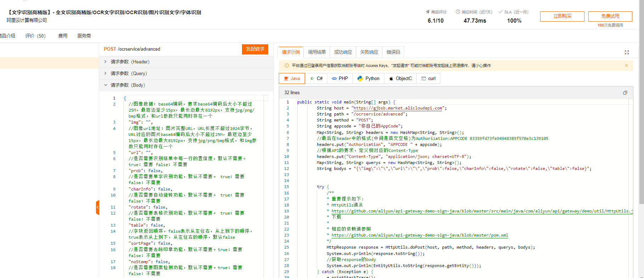Click the 32 lines label in code header
The image size is (644, 278).
point(292,93)
